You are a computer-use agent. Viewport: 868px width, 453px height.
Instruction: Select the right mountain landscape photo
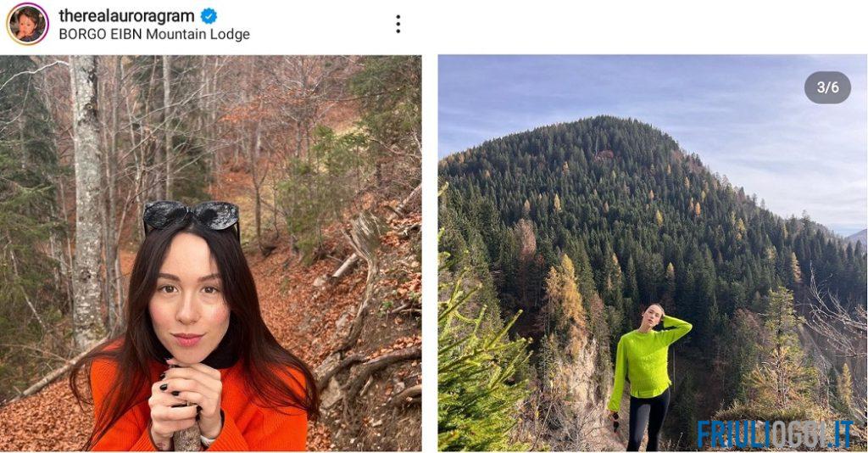652,253
